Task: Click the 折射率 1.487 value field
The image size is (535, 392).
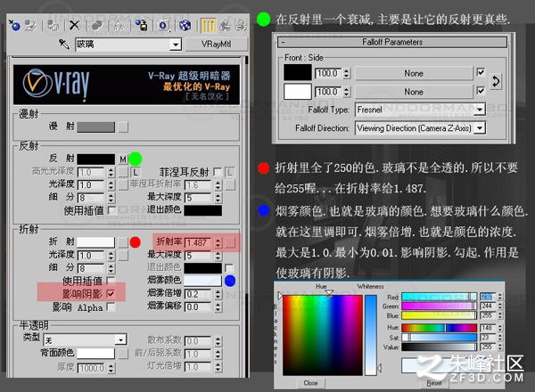Action: (200, 242)
